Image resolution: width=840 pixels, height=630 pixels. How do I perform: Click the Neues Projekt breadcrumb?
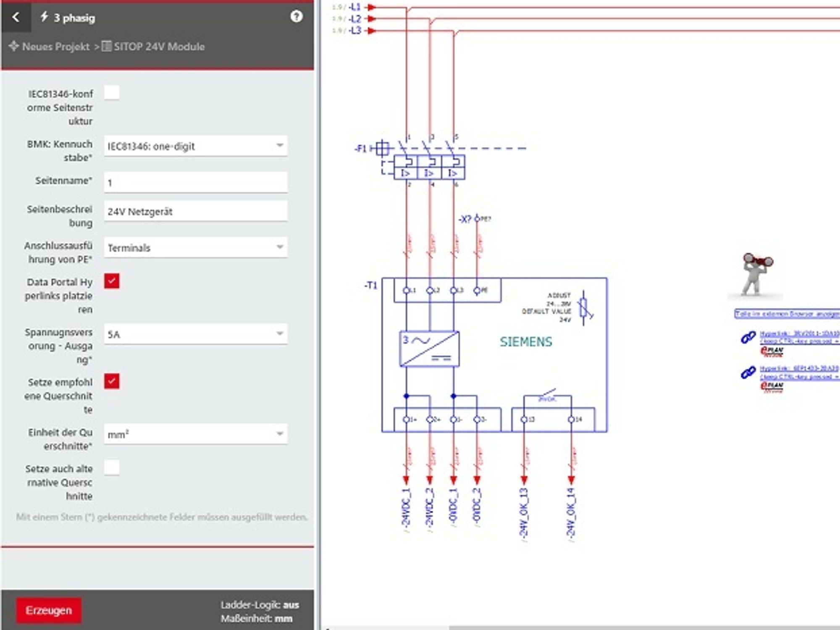tap(55, 47)
